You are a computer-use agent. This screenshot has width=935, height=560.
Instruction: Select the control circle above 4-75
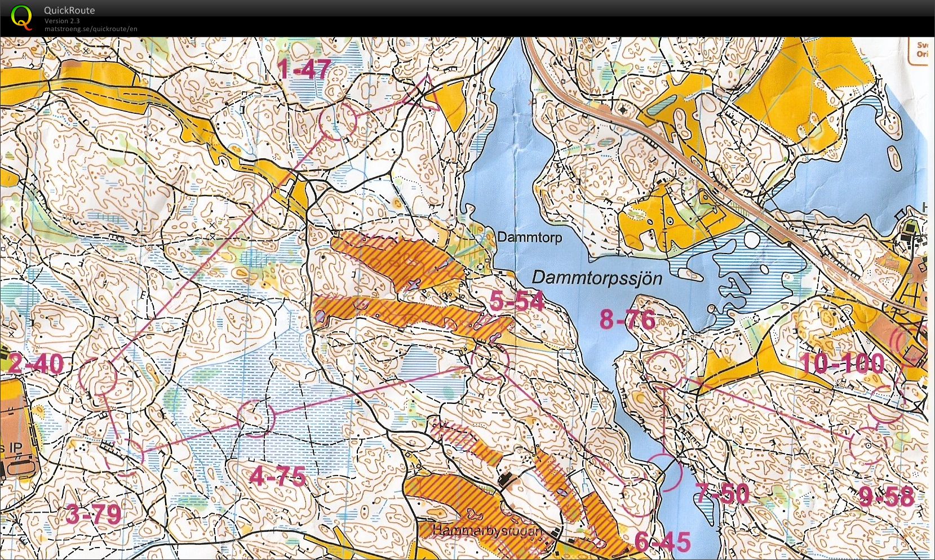tap(256, 418)
